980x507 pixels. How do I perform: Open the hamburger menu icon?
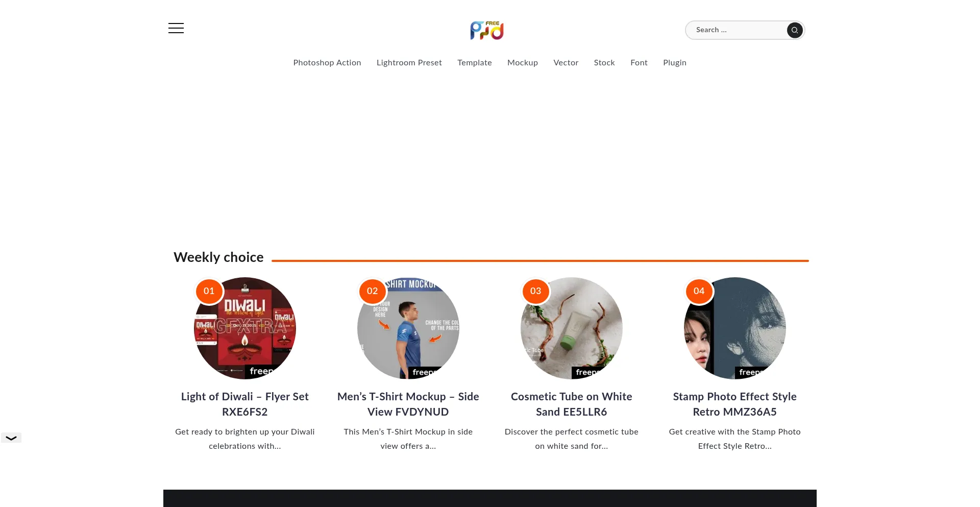tap(176, 28)
